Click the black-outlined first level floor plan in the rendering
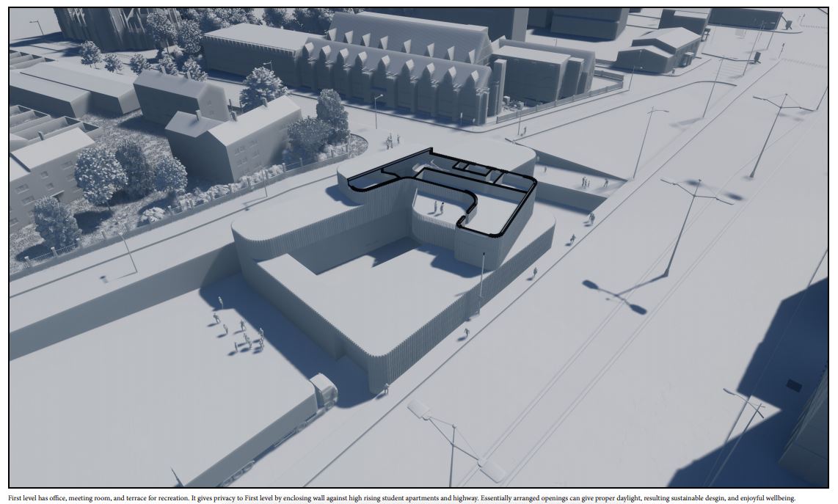The height and width of the screenshot is (504, 838). (442, 191)
